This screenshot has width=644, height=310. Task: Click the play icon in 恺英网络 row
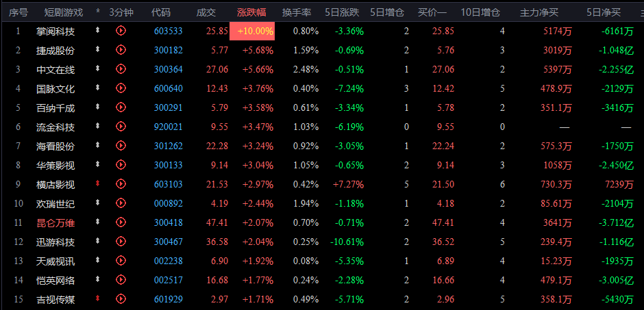click(x=121, y=279)
